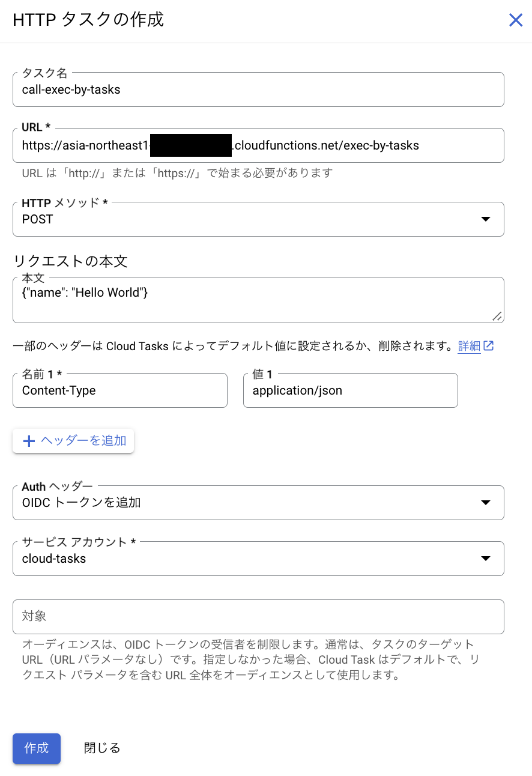The width and height of the screenshot is (532, 776).
Task: Click the dropdown arrow in サービス アカウント field
Action: [485, 559]
